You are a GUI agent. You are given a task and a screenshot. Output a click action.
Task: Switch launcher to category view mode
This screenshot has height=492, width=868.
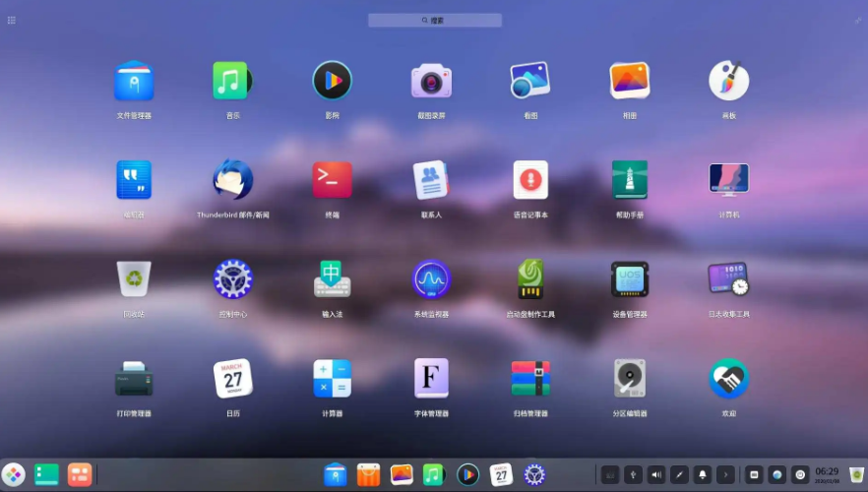pos(12,21)
